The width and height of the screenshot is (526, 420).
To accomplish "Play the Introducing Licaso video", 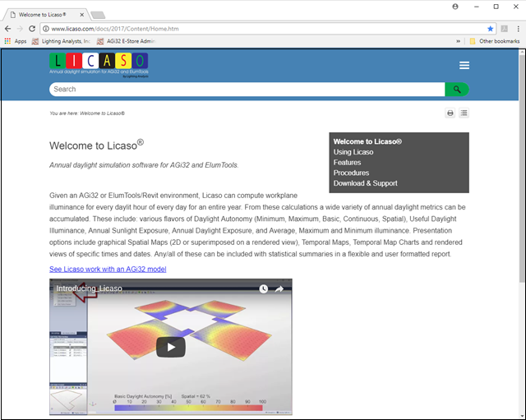I will point(171,346).
